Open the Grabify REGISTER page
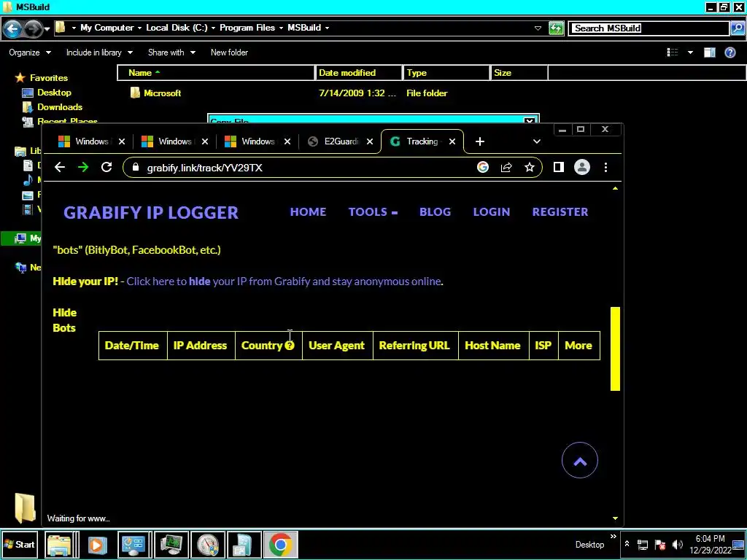The width and height of the screenshot is (747, 560). [x=560, y=212]
